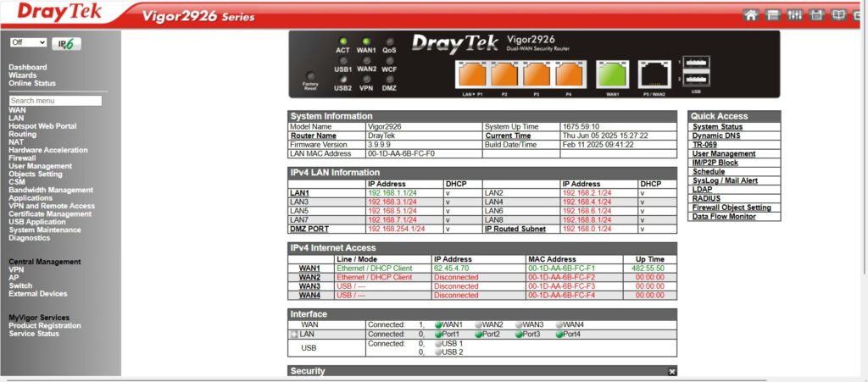Click the Home icon in top bar
The width and height of the screenshot is (868, 382).
749,14
